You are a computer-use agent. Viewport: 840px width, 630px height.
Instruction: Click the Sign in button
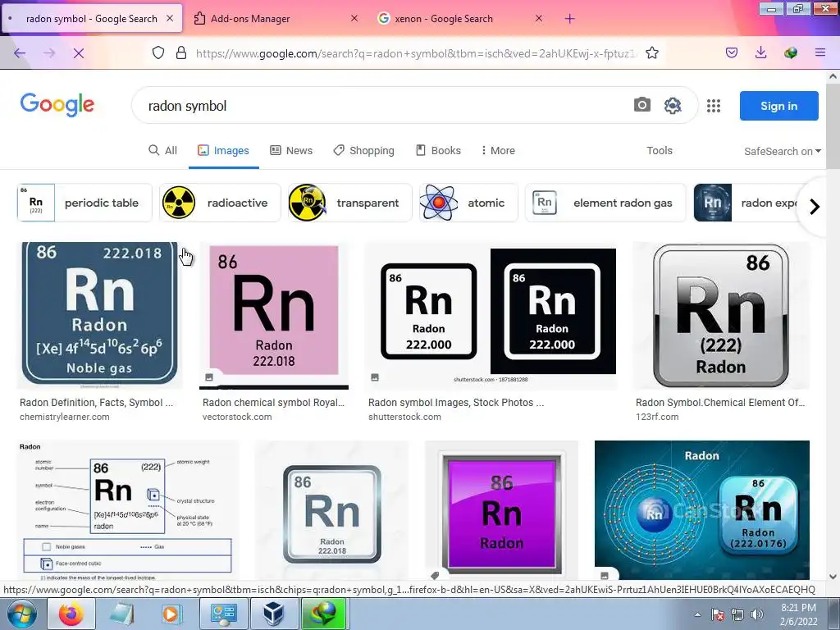[779, 106]
